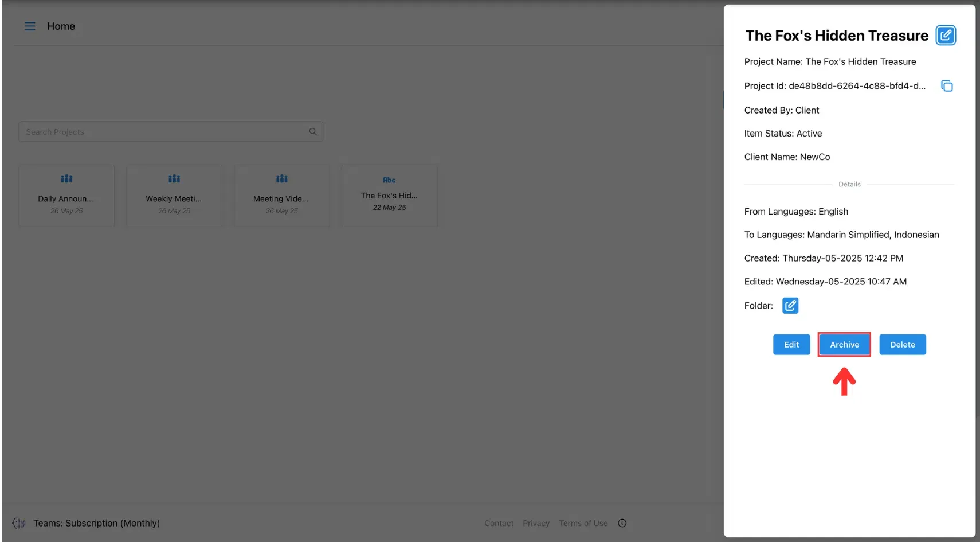Open the Terms of Use link
Image resolution: width=980 pixels, height=542 pixels.
pos(583,523)
